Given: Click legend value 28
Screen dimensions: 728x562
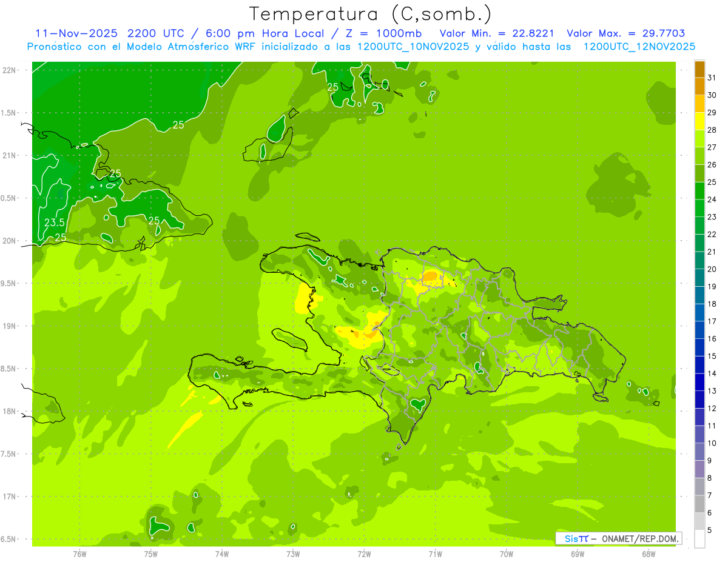Looking at the screenshot, I should [712, 130].
